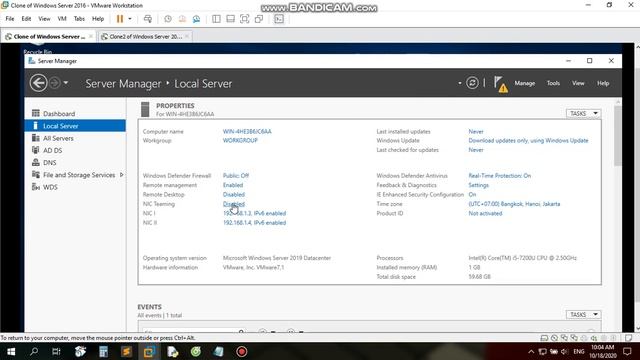Open the Events TASKS dropdown
The width and height of the screenshot is (640, 360).
coord(583,315)
